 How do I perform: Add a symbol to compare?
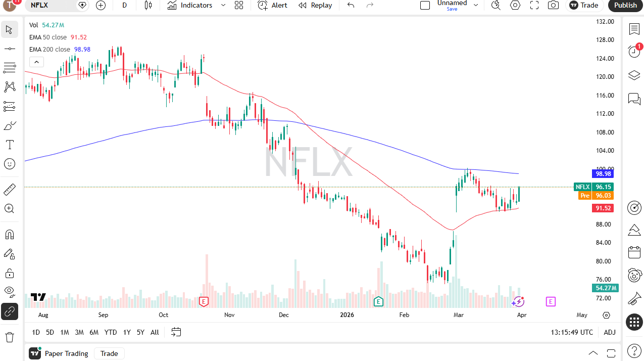(101, 6)
